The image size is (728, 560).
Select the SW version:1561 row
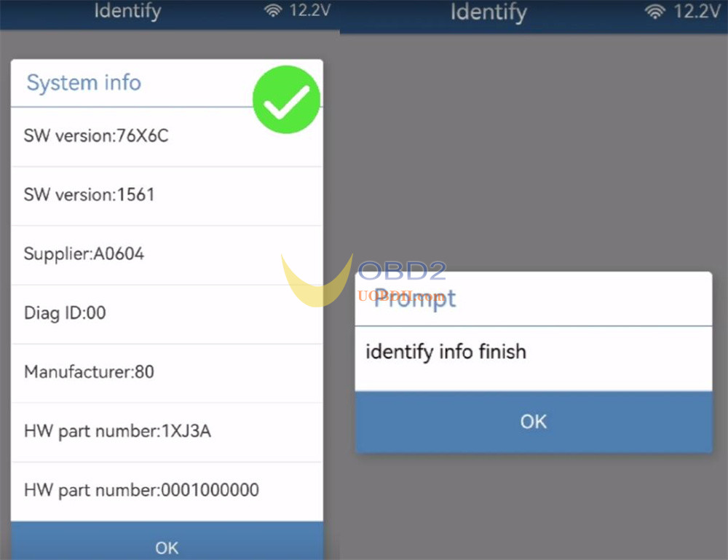pyautogui.click(x=167, y=196)
